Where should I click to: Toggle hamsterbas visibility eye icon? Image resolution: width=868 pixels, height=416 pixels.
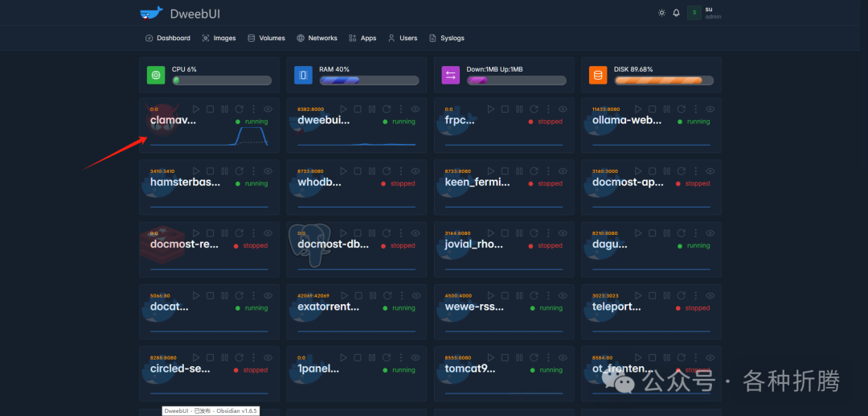[268, 171]
